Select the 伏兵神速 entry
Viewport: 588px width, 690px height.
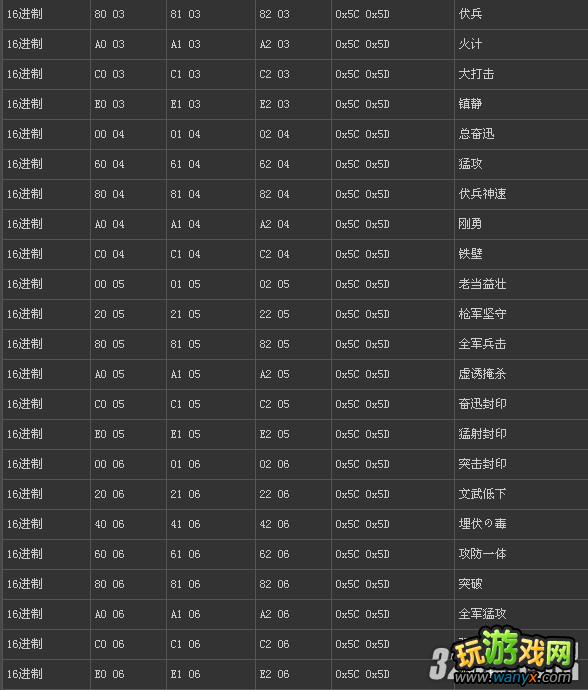482,194
